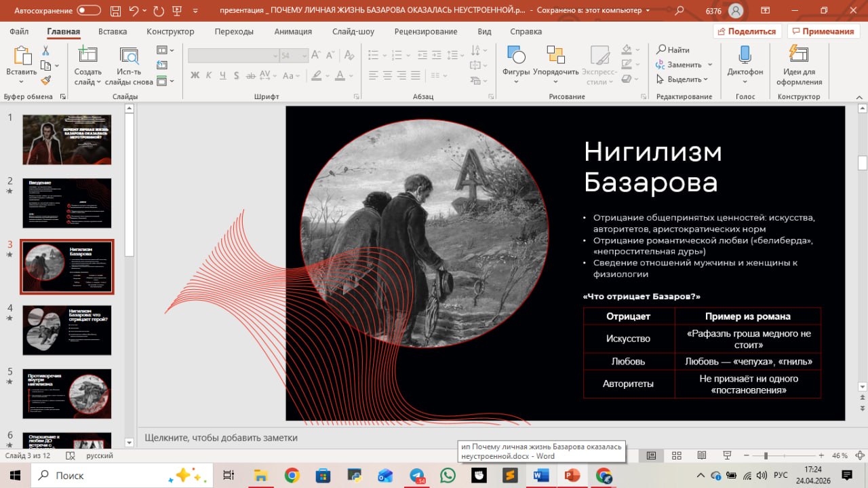Click the zoom in plus button
The width and height of the screenshot is (868, 488).
(x=821, y=455)
